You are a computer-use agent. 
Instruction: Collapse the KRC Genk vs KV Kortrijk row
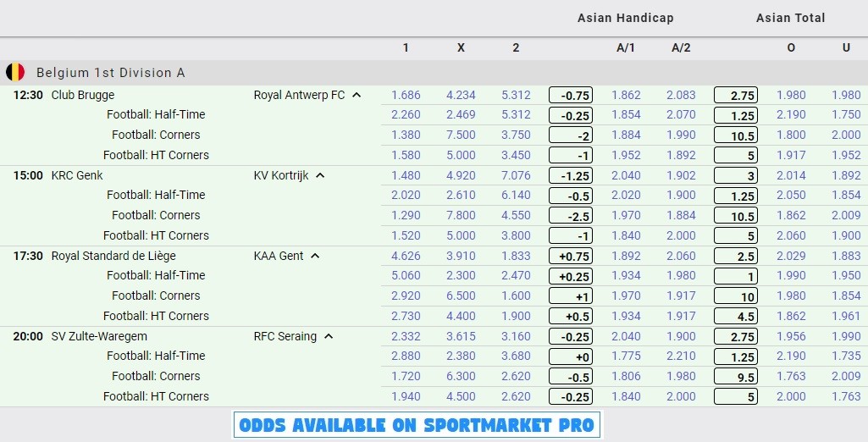320,176
